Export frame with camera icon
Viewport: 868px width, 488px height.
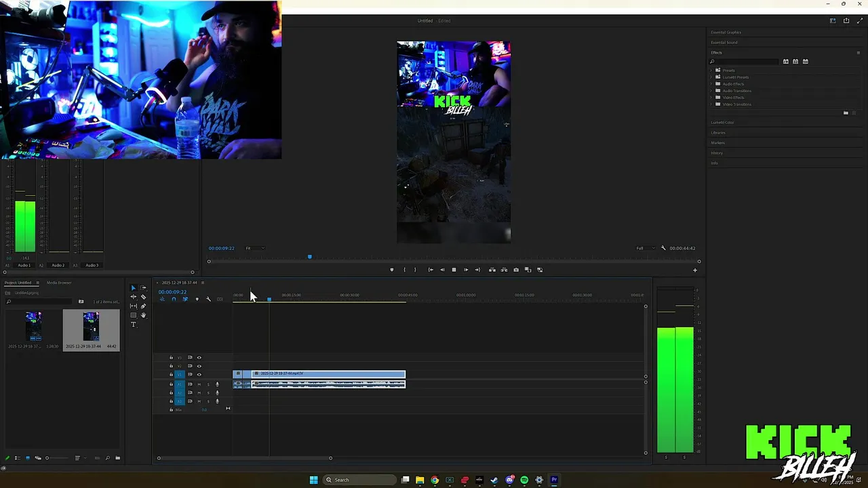[x=516, y=270]
